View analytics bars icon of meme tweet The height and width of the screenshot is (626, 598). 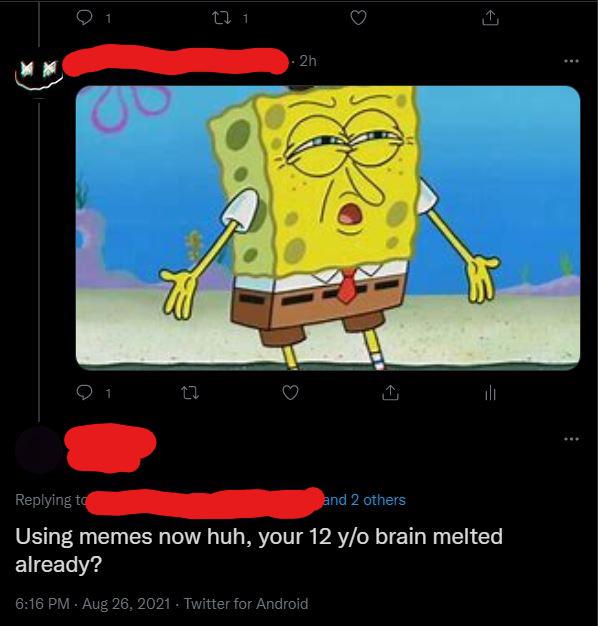pos(490,394)
